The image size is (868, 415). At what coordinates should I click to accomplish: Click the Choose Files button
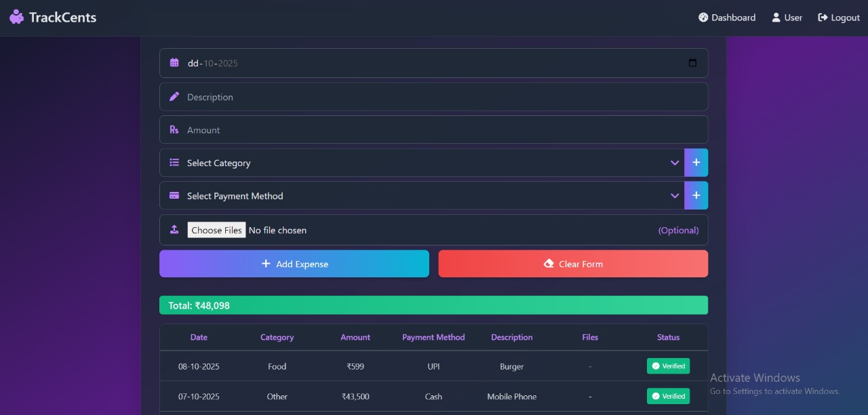tap(216, 229)
